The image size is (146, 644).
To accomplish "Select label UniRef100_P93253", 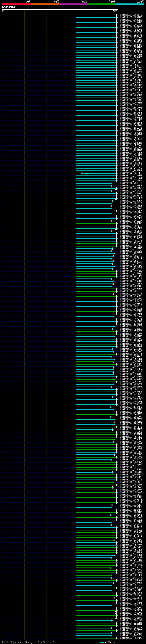I will [x=131, y=30].
